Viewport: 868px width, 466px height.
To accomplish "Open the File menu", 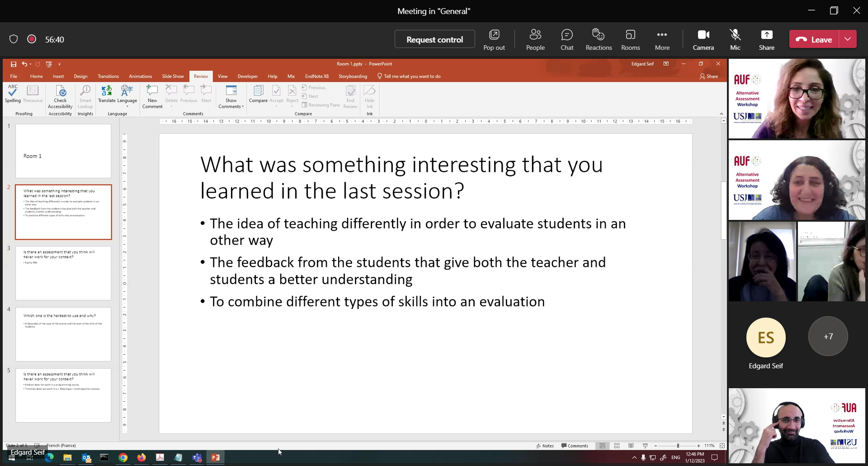I will (x=14, y=76).
